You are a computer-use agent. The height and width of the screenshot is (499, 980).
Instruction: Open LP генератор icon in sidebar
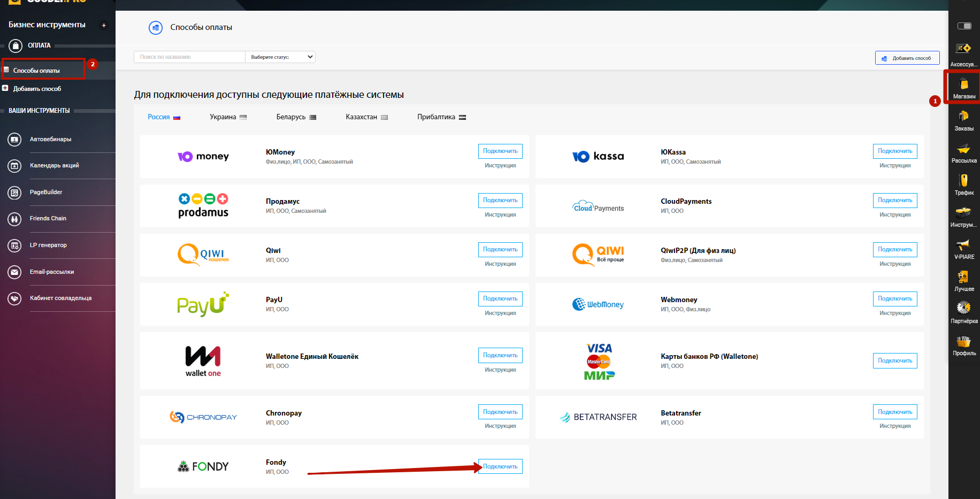coord(14,245)
